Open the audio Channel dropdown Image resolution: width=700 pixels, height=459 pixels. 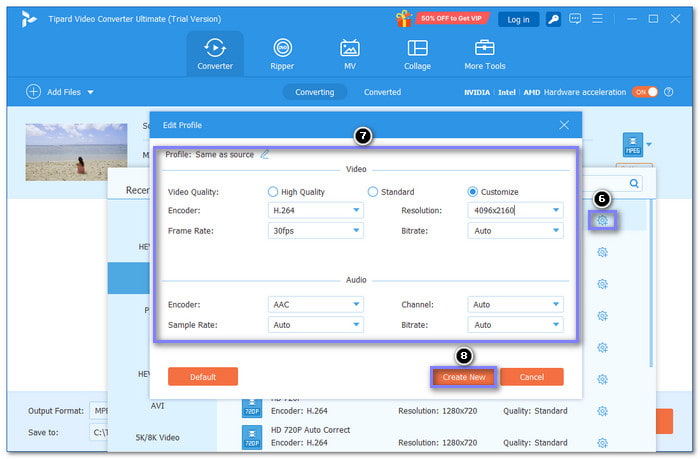[x=514, y=304]
